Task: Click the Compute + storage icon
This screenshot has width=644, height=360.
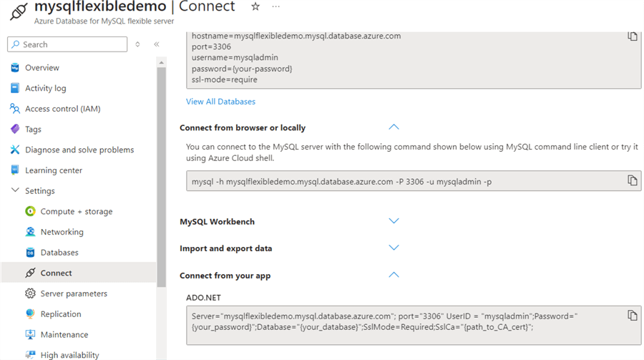Action: pos(30,211)
